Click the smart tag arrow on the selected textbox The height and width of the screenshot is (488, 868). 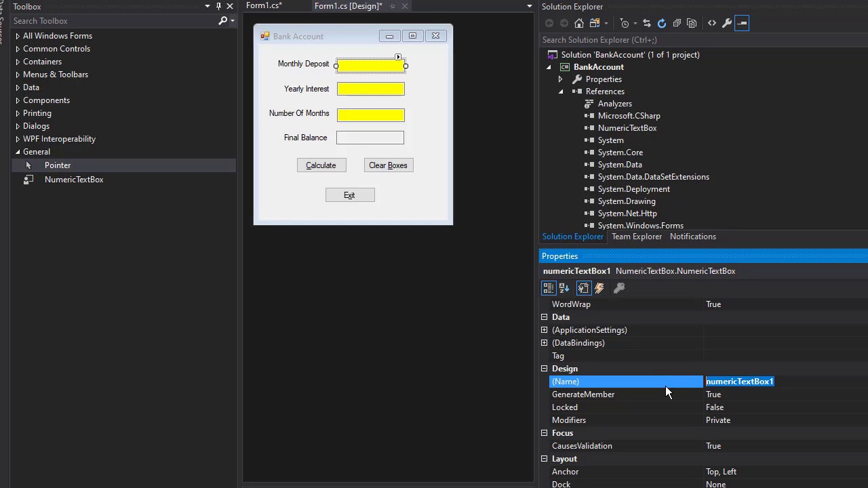coord(398,57)
